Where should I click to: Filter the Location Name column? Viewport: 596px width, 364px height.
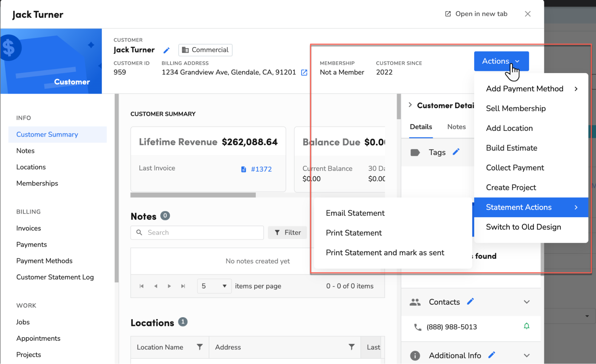pyautogui.click(x=200, y=347)
